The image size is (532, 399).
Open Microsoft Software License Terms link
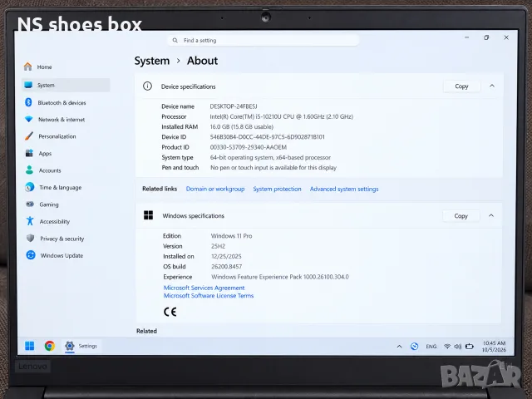point(209,296)
